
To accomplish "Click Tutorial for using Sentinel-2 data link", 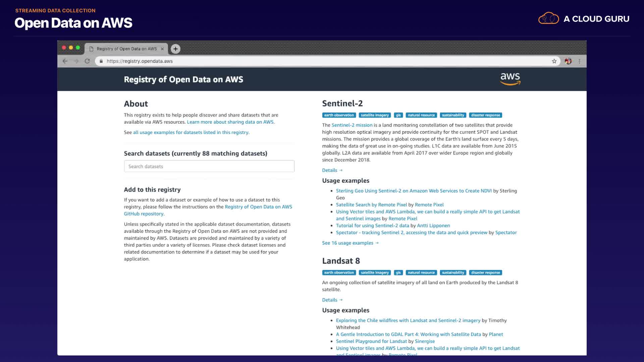I will pos(372,226).
